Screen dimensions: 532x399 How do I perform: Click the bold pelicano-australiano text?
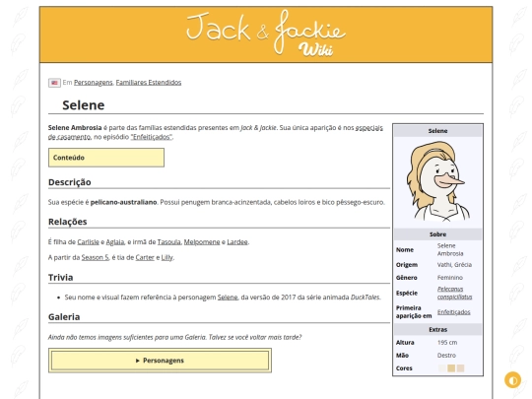pyautogui.click(x=123, y=202)
